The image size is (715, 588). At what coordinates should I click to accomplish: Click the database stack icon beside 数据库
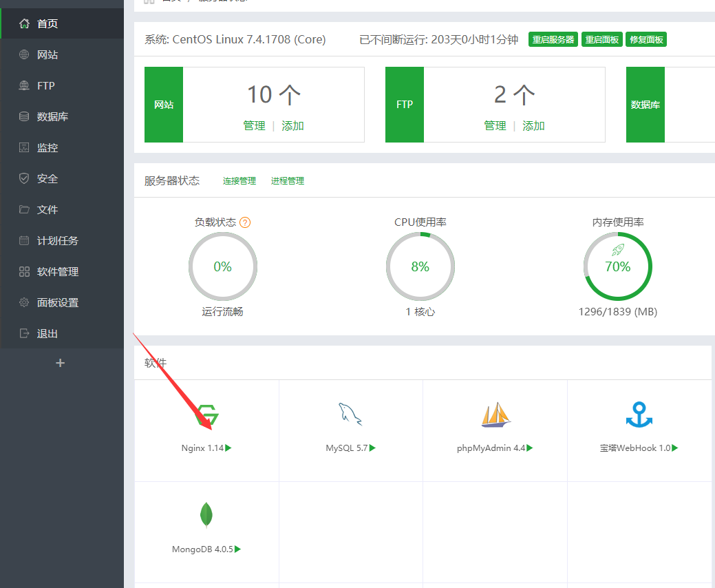pos(24,117)
